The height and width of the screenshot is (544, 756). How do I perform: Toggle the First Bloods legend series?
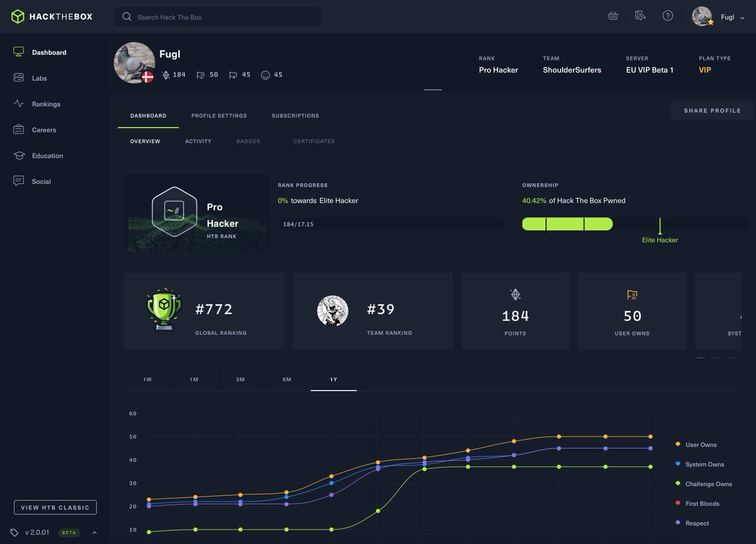point(697,504)
